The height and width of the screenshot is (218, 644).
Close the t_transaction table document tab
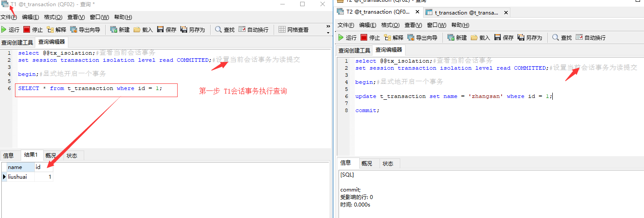[506, 12]
